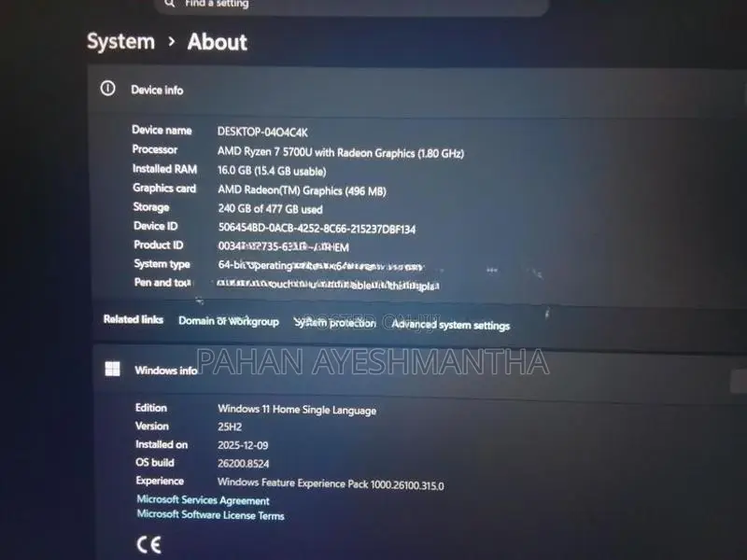This screenshot has width=747, height=560.
Task: Click the Windows logo icon
Action: coord(112,369)
